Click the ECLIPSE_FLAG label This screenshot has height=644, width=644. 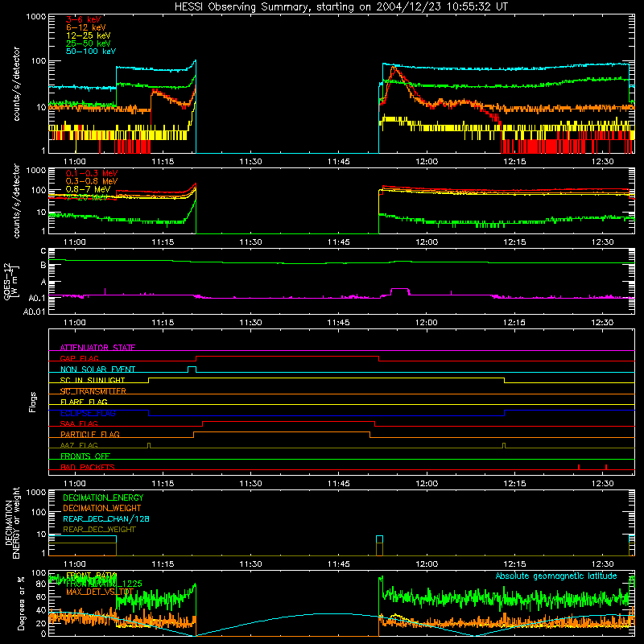click(88, 413)
